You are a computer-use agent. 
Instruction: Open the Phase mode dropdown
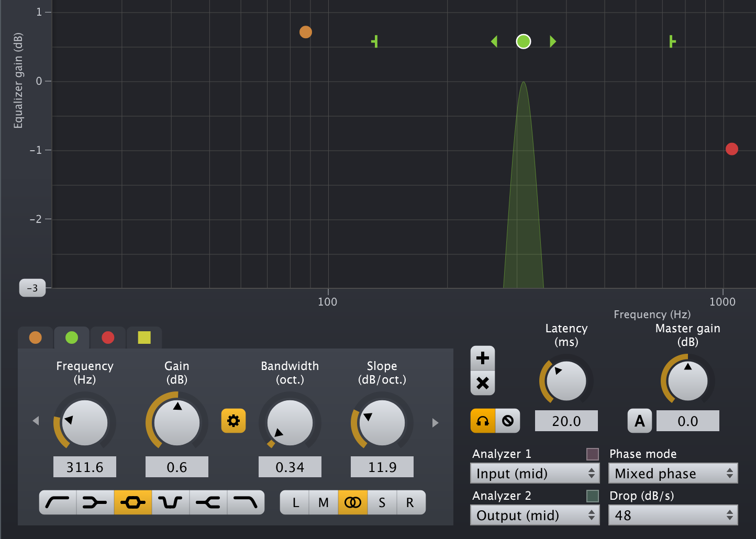point(673,474)
